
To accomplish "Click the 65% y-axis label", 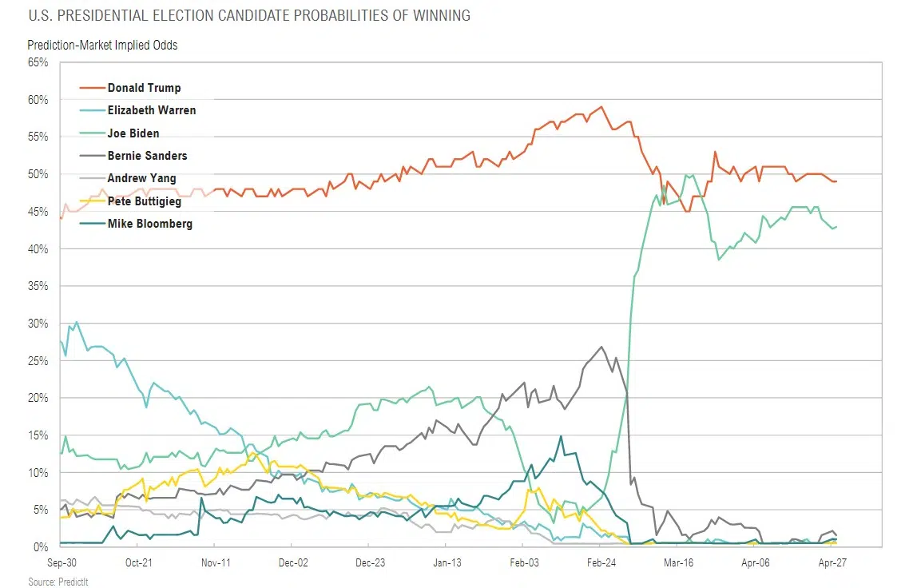I will pyautogui.click(x=38, y=62).
